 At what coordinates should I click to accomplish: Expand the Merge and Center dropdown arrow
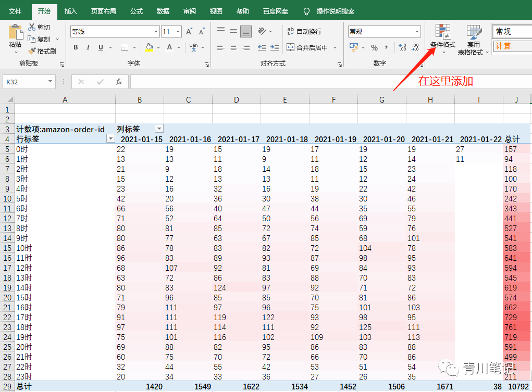click(x=335, y=47)
